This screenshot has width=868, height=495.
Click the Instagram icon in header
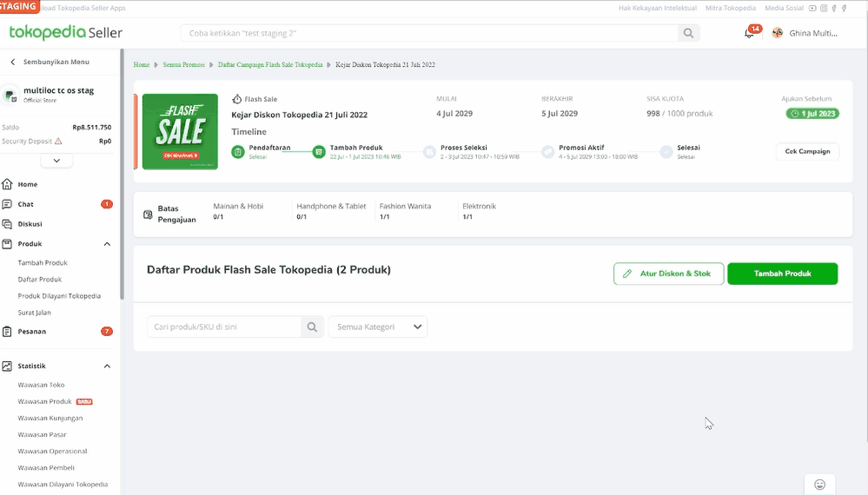pos(824,9)
